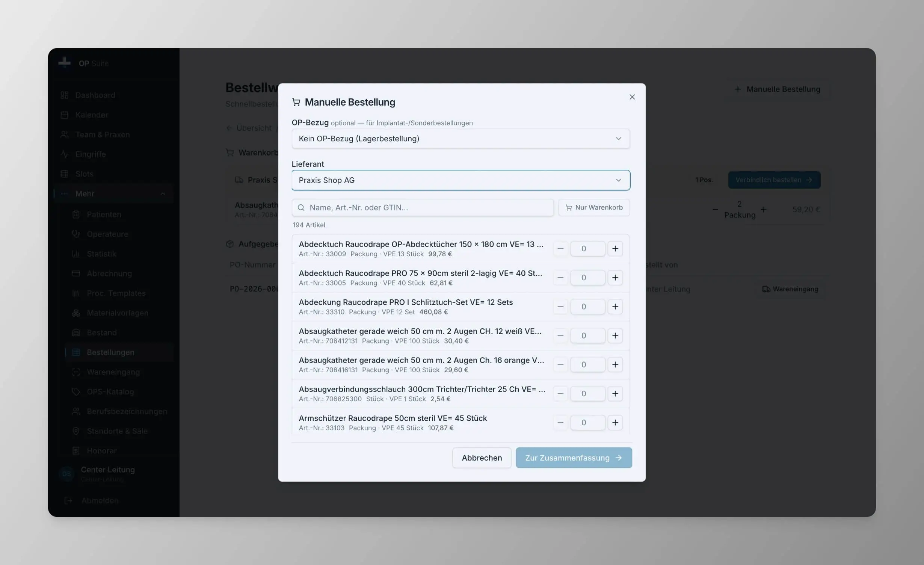924x565 pixels.
Task: Focus the article search field
Action: tap(423, 207)
